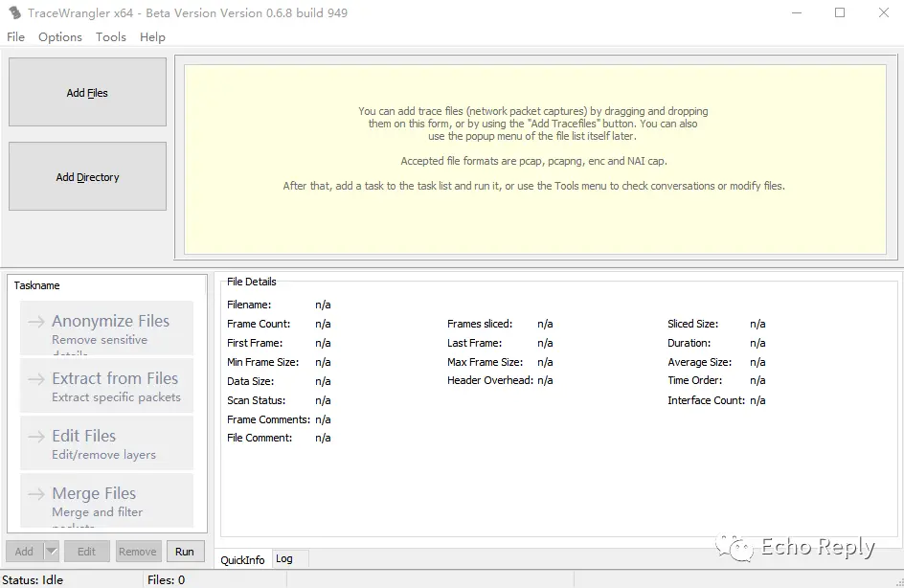Close the TraceWrangler window
This screenshot has width=904, height=588.
[x=884, y=12]
